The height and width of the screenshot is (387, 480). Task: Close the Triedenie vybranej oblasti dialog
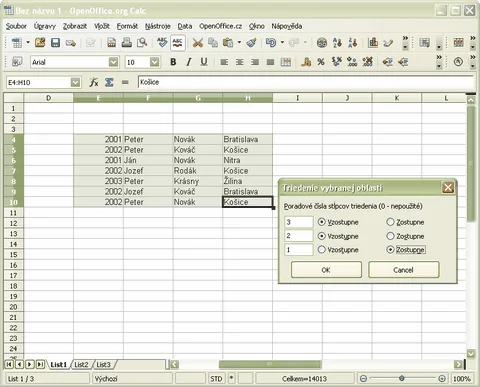coord(448,188)
